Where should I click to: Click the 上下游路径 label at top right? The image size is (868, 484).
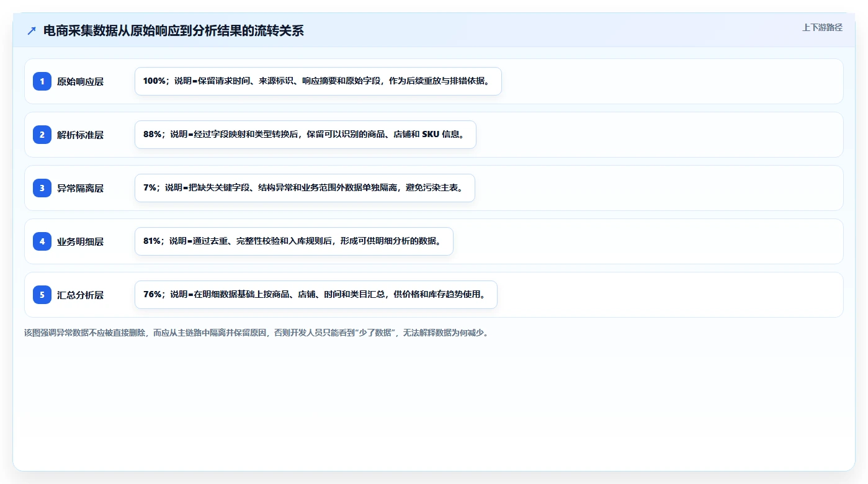pos(822,27)
